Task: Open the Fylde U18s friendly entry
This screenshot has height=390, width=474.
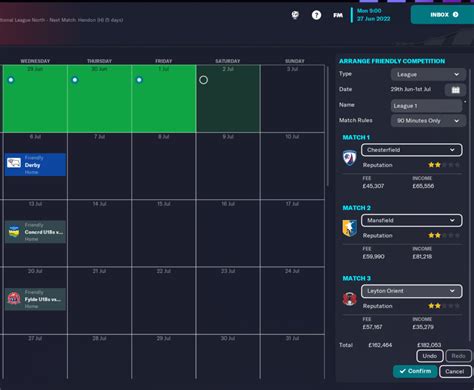Action: tap(35, 299)
